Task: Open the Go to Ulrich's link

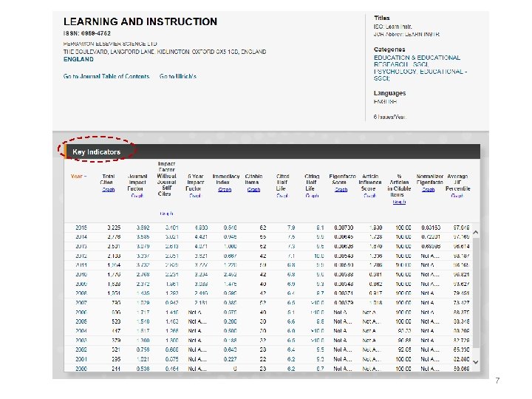Action: [178, 76]
